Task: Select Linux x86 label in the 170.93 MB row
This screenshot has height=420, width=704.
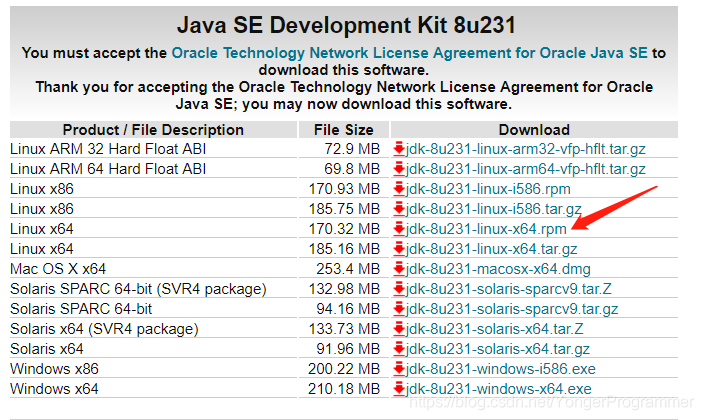Action: point(42,189)
